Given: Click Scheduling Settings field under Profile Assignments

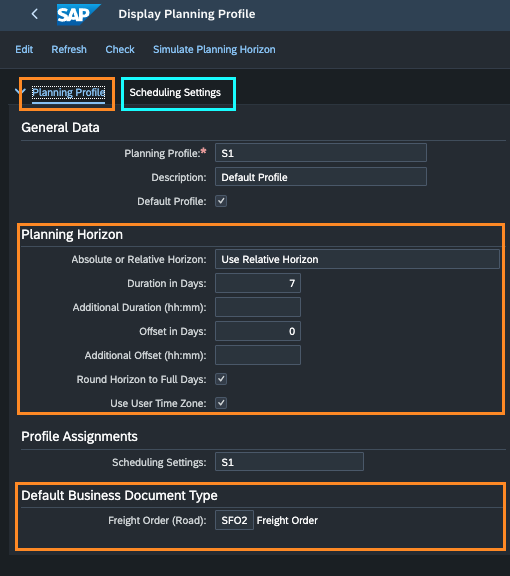Looking at the screenshot, I should pyautogui.click(x=290, y=462).
